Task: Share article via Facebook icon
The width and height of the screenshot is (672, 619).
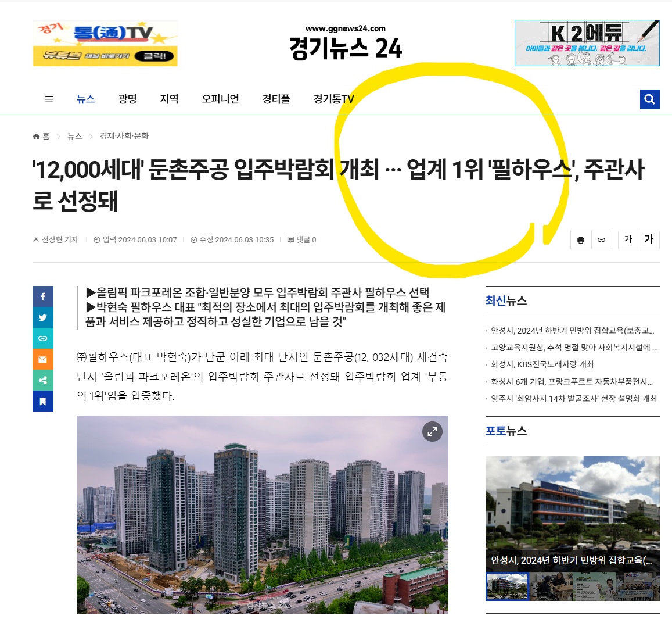Action: point(43,296)
